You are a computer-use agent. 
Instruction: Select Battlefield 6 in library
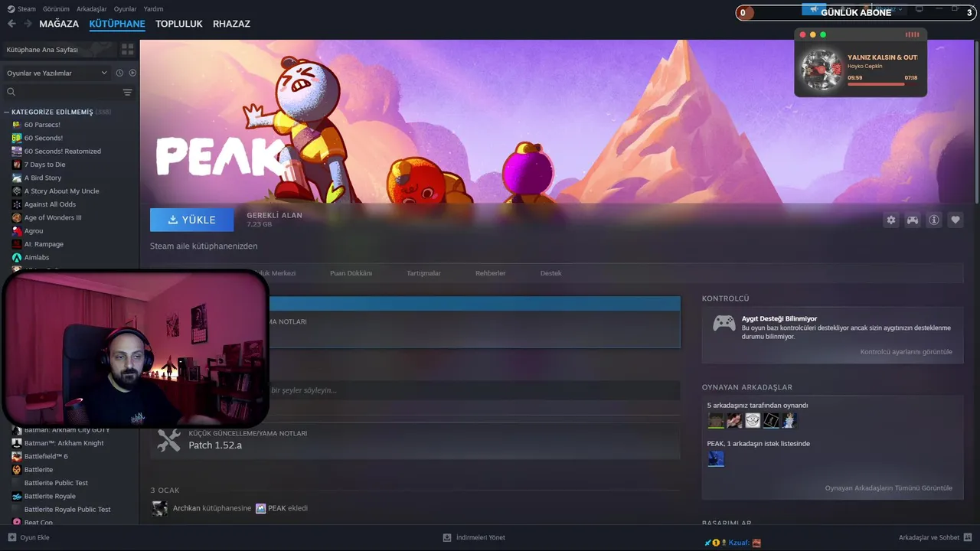coord(46,456)
